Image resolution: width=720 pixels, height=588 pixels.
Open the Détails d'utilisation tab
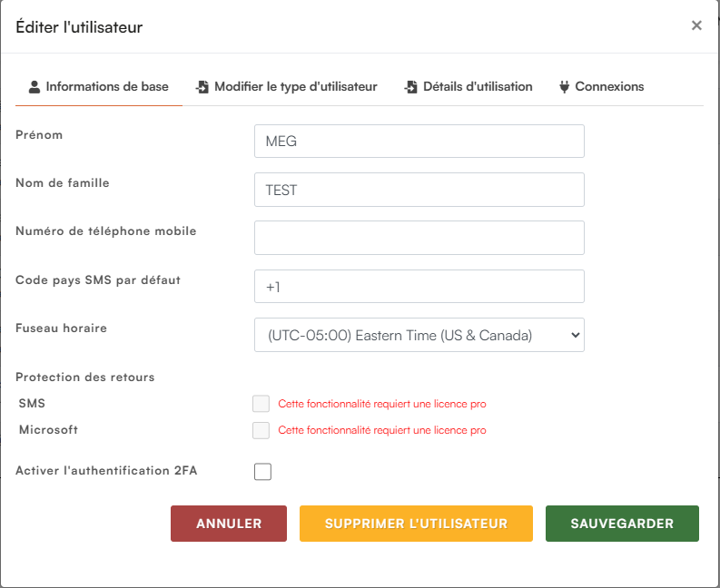[478, 87]
